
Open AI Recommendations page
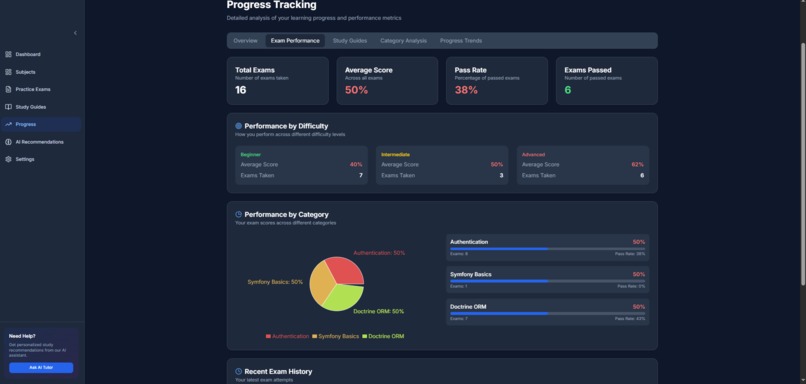(41, 142)
